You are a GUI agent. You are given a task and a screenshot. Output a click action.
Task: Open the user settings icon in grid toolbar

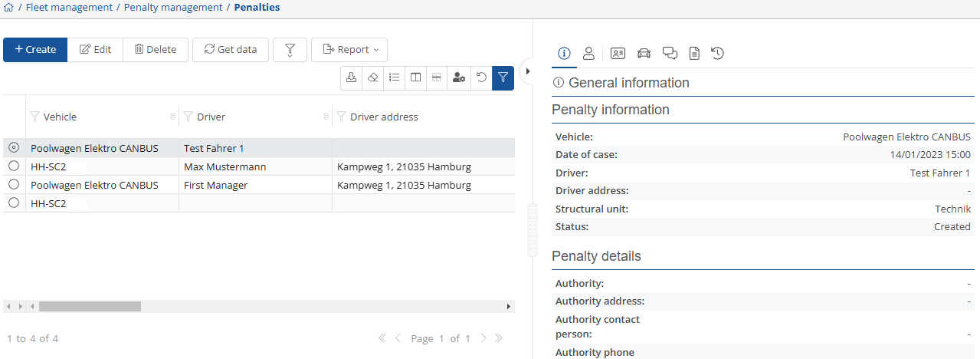pos(458,77)
